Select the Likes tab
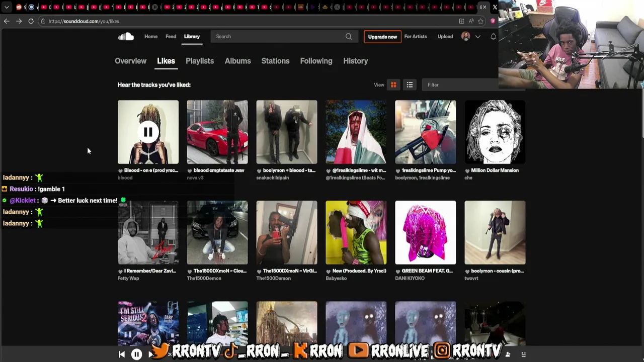The height and width of the screenshot is (362, 644). point(166,61)
